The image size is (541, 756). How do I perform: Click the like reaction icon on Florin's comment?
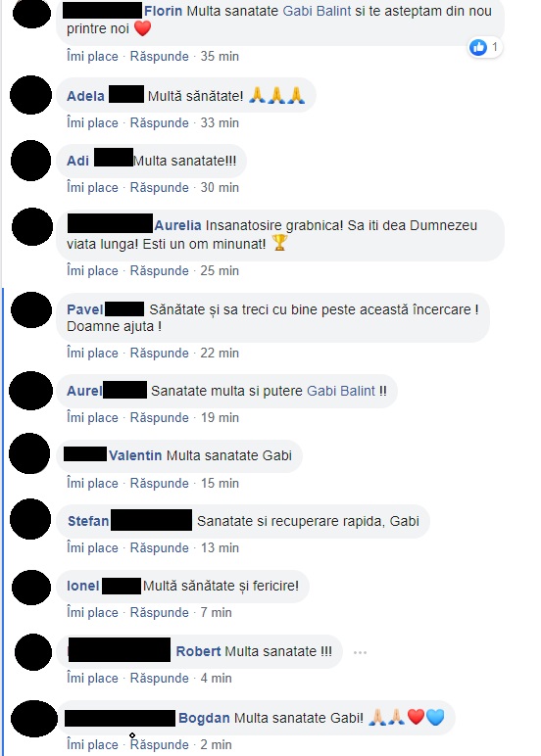click(478, 47)
